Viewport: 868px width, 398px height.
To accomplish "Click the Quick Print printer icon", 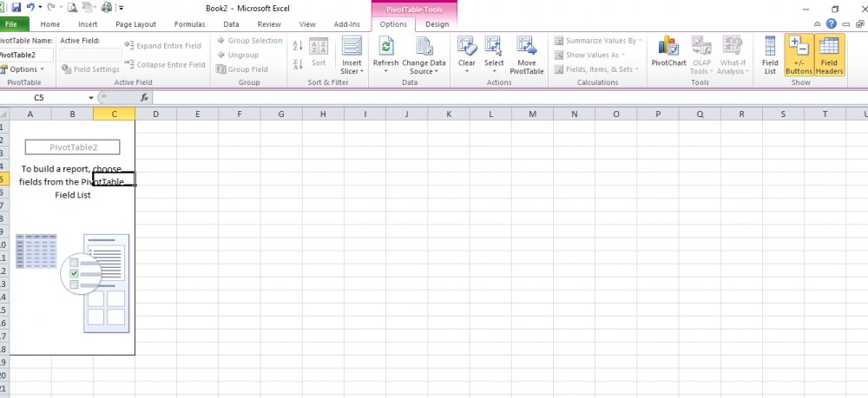I will (x=107, y=8).
